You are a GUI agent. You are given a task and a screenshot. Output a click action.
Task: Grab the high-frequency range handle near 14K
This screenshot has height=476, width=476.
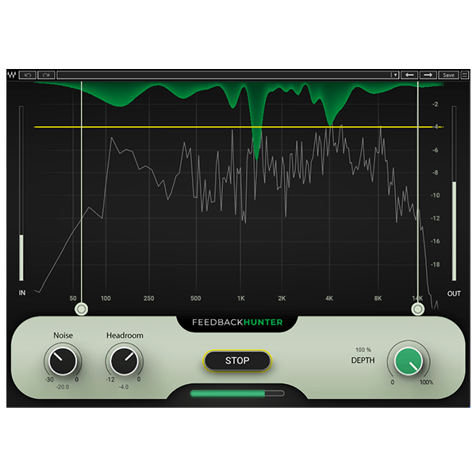coord(417,308)
